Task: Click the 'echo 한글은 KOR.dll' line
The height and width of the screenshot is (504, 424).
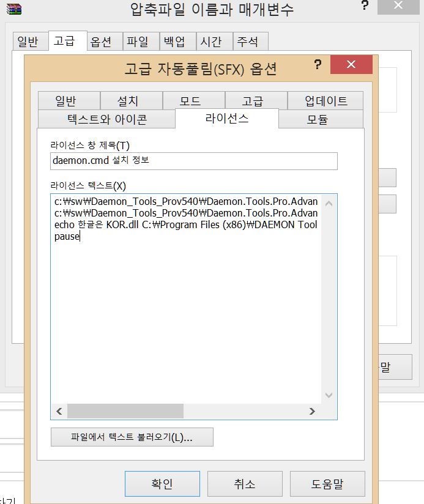Action: (186, 224)
